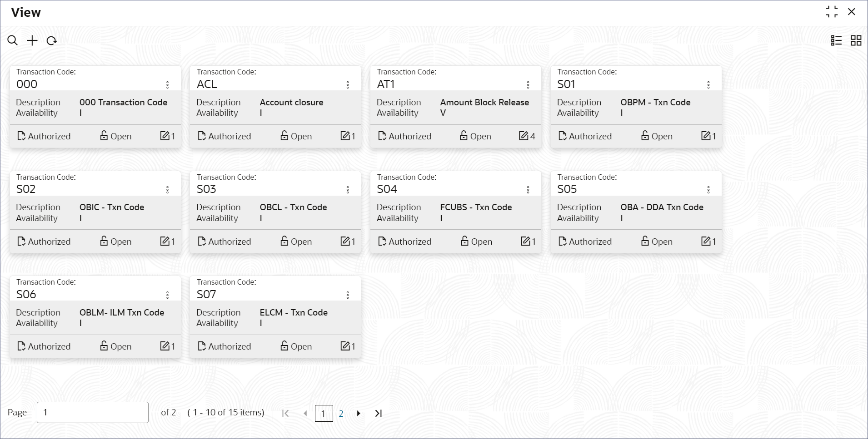Select current page 1 button in pagination
The image size is (868, 439).
[x=324, y=414]
